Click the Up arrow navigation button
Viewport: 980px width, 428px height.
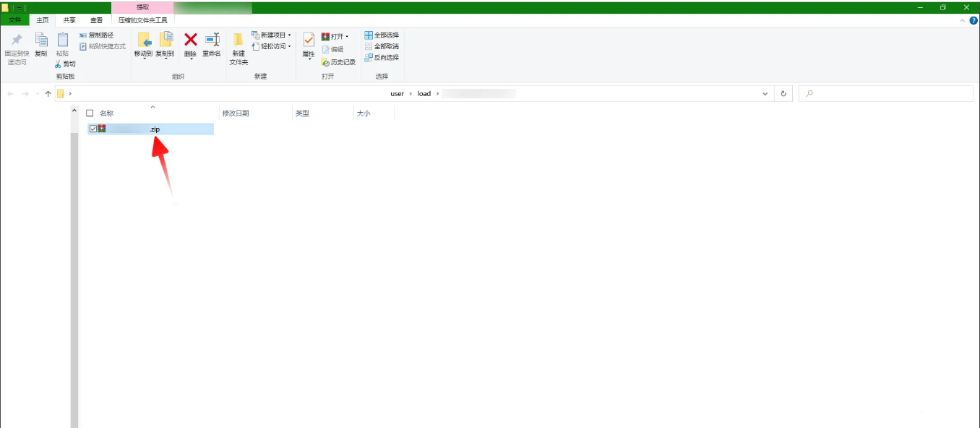48,94
